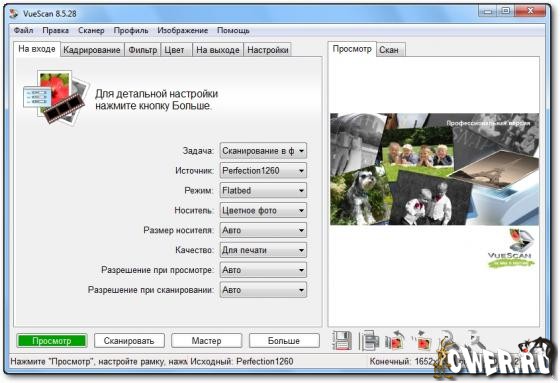Expand the Носитель dropdown showing Цветное фото

click(x=263, y=210)
